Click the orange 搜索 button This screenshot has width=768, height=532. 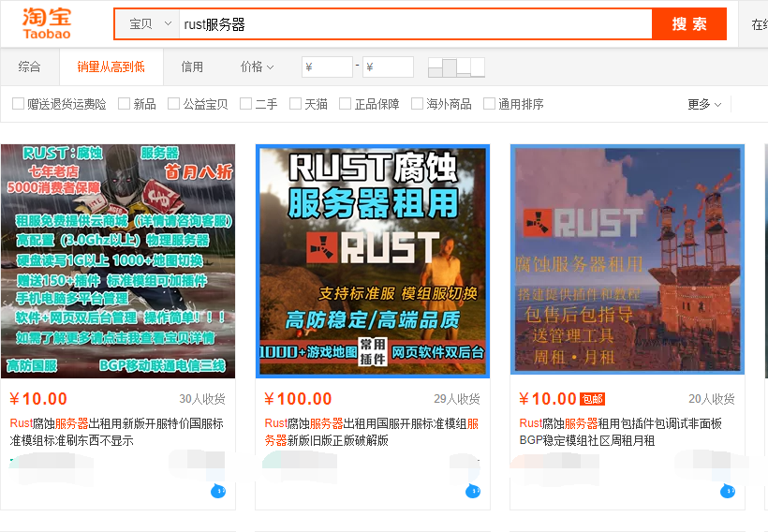tap(689, 24)
